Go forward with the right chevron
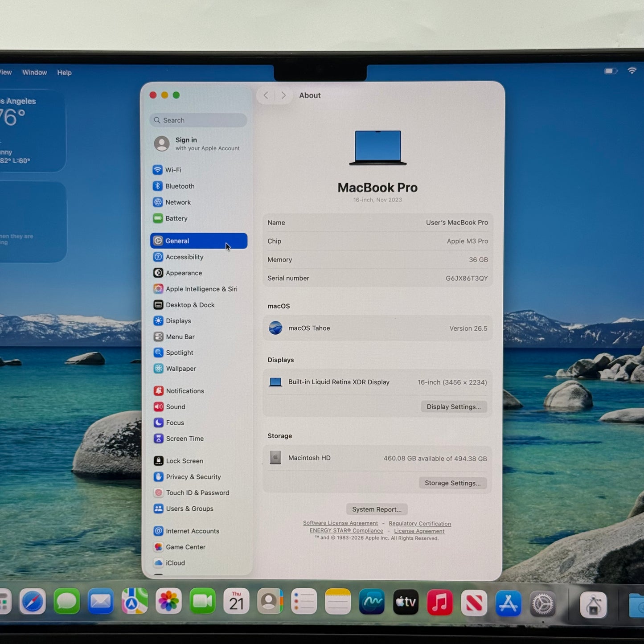This screenshot has height=644, width=644. pyautogui.click(x=283, y=95)
